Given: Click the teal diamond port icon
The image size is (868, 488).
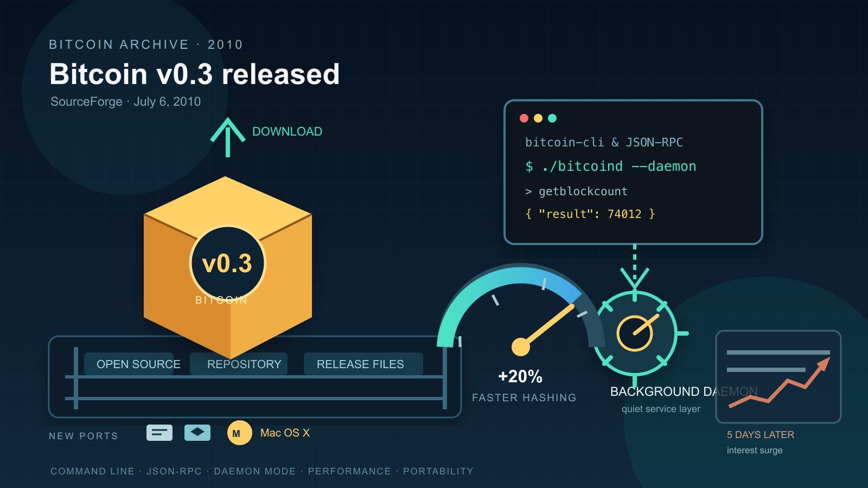Looking at the screenshot, I should (197, 433).
